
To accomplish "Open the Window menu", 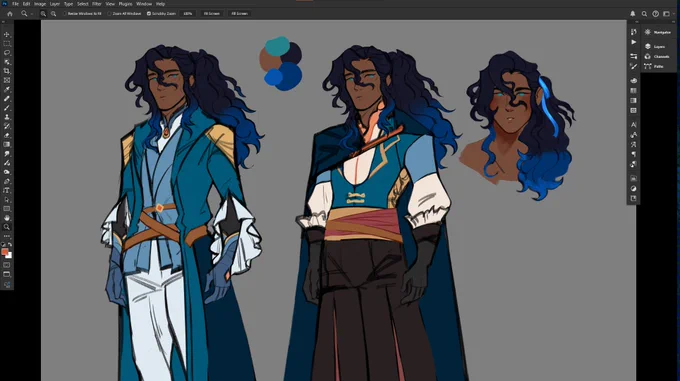I will click(x=144, y=4).
